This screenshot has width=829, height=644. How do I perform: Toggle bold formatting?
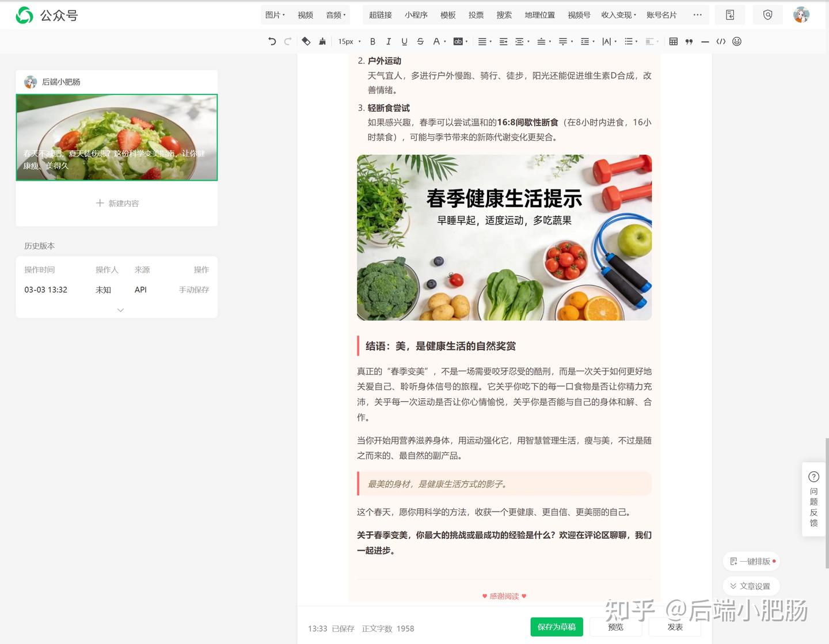click(372, 41)
